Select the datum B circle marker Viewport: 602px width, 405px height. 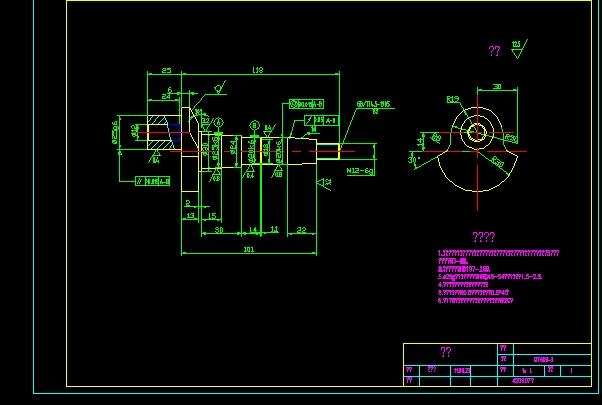tap(255, 125)
